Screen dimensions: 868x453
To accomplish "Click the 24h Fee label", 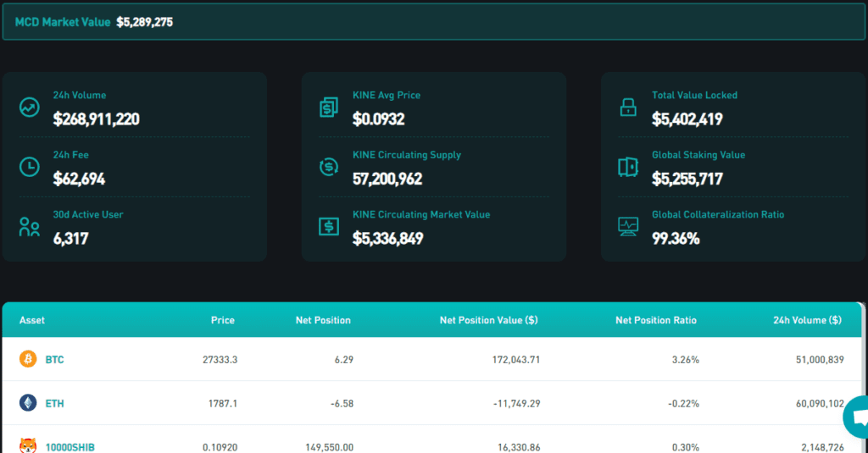I will pos(71,155).
